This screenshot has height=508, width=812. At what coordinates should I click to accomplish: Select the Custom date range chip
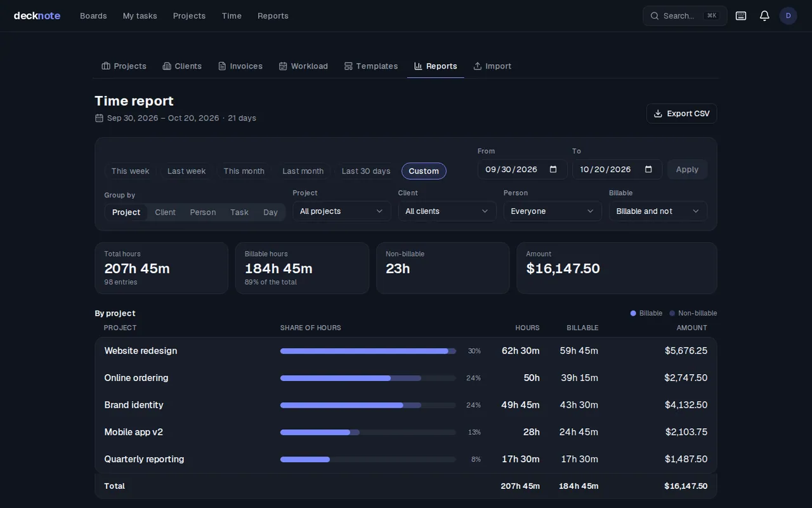click(424, 171)
